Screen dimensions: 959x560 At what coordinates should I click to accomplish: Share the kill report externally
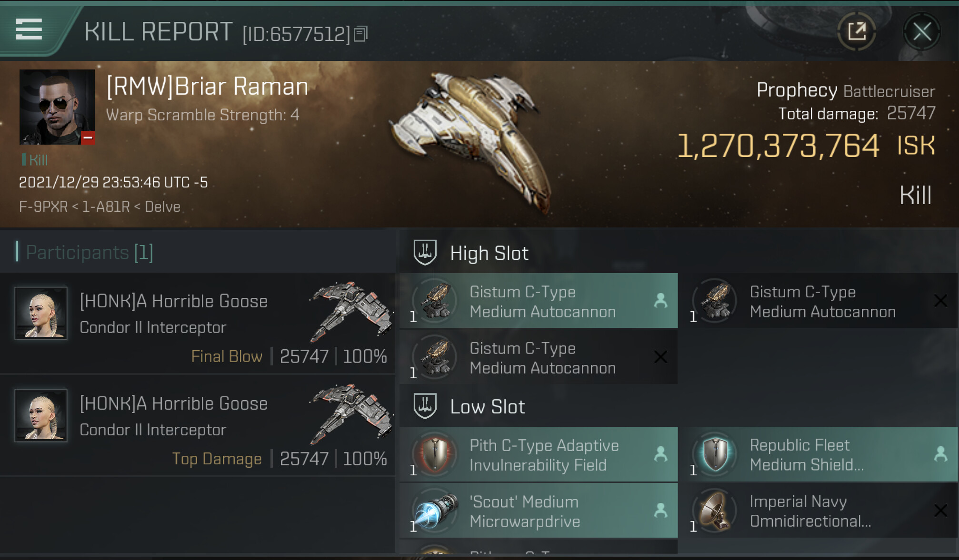(856, 32)
